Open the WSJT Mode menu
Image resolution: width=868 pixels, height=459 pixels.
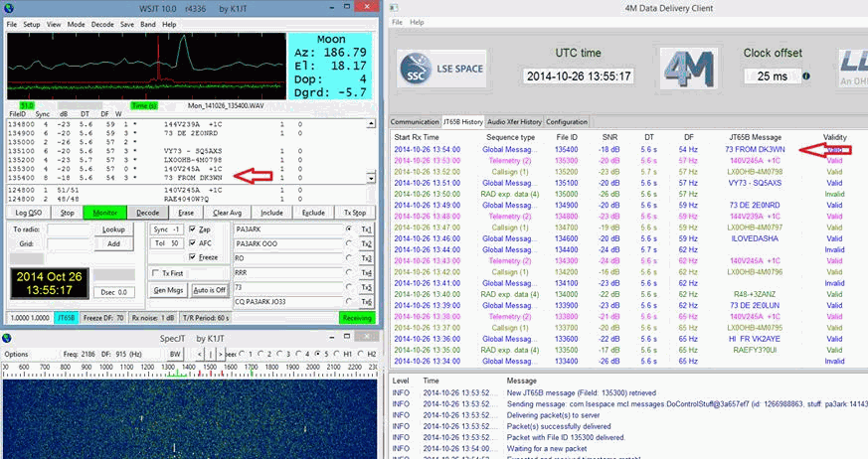point(76,24)
